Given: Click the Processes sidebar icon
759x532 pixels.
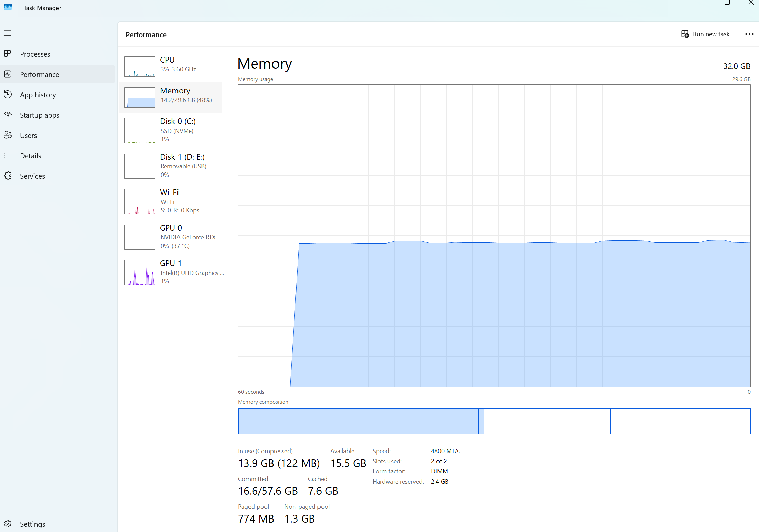Looking at the screenshot, I should tap(7, 54).
